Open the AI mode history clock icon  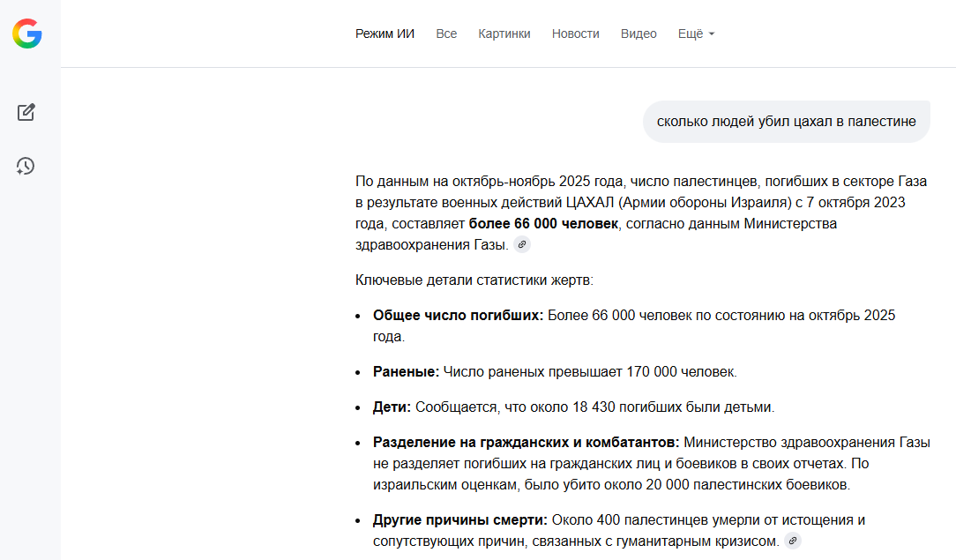[x=26, y=166]
